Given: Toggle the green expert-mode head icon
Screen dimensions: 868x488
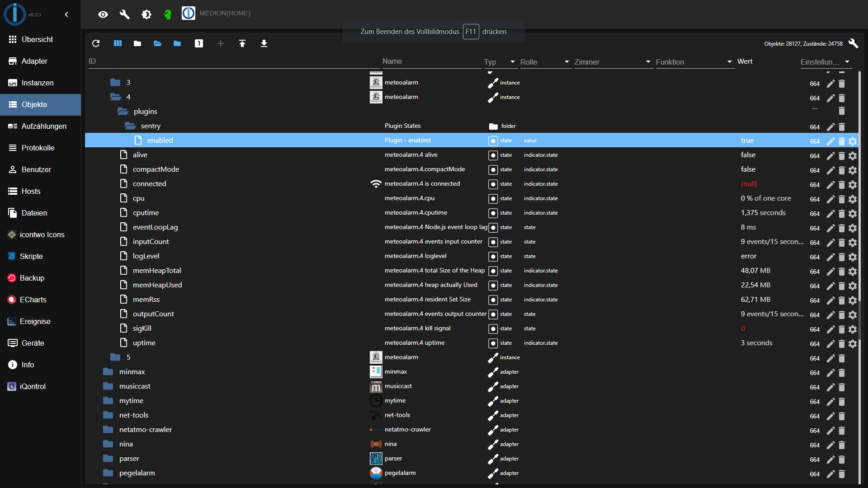Looking at the screenshot, I should tap(168, 14).
